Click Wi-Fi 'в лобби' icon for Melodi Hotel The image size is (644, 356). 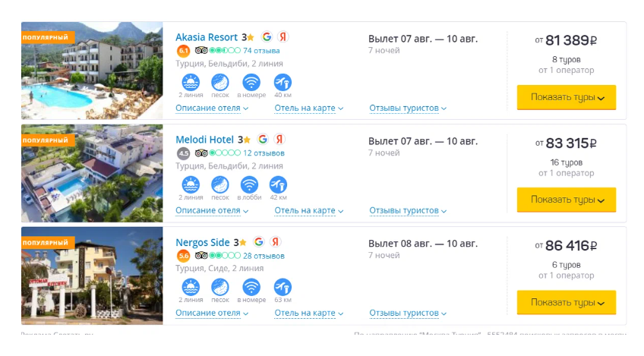[249, 184]
